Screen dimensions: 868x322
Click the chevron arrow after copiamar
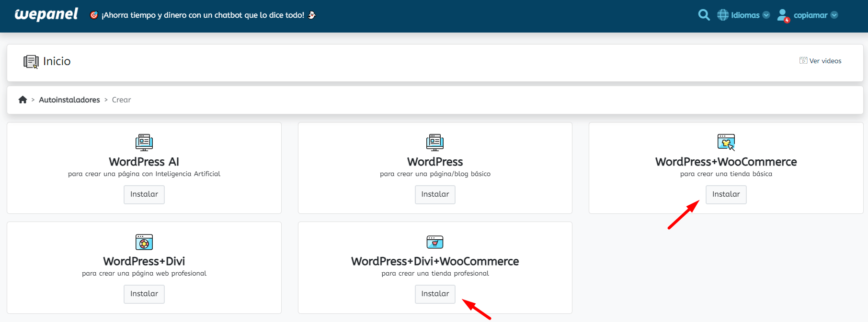[834, 15]
